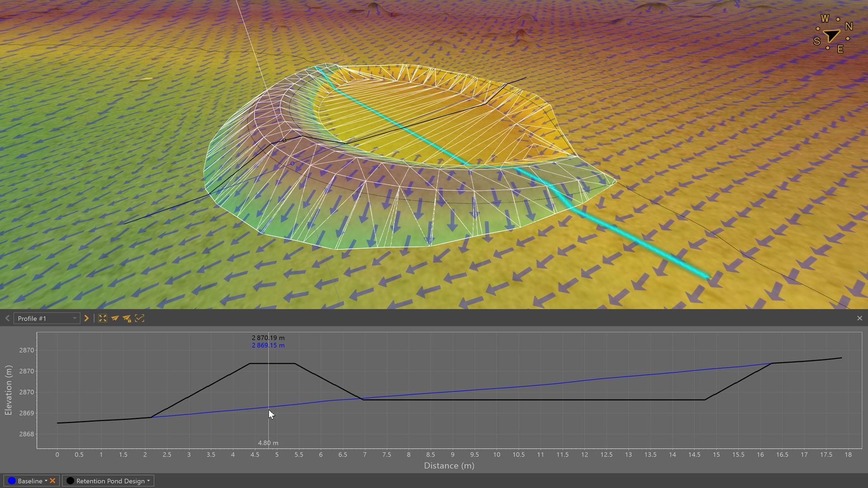Remove Baseline with the orange X
868x488 pixels.
pyautogui.click(x=53, y=481)
